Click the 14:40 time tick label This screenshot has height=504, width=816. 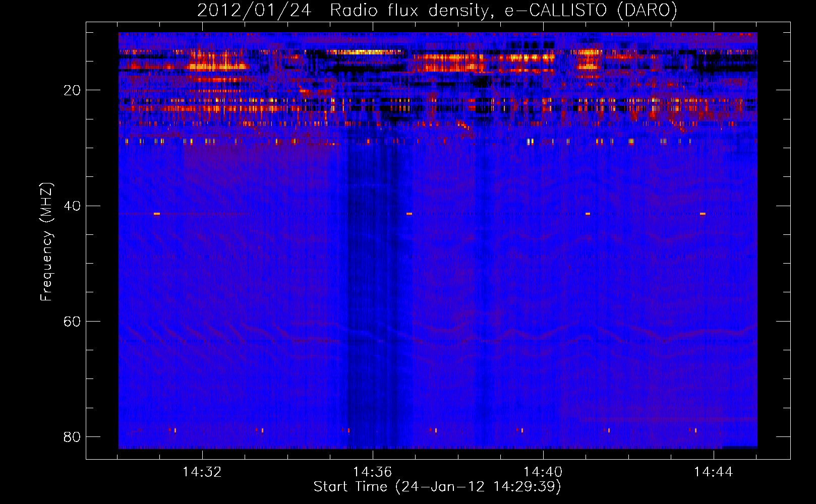click(543, 472)
